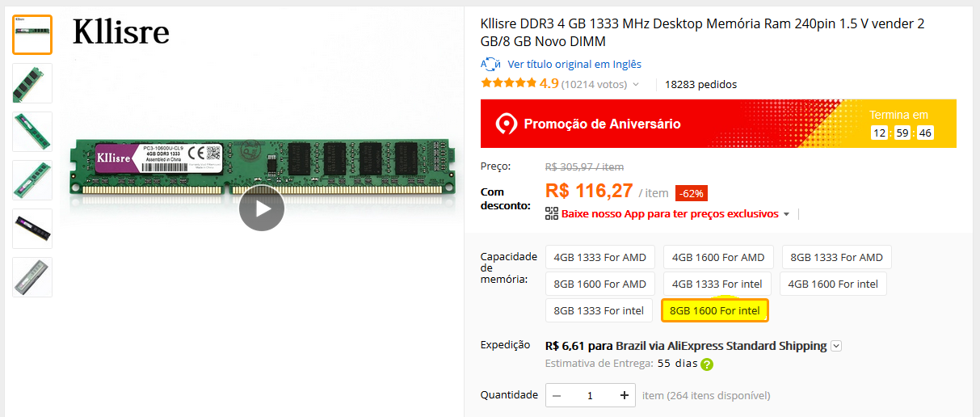Choose 8GB 1600 For intel option

[715, 310]
